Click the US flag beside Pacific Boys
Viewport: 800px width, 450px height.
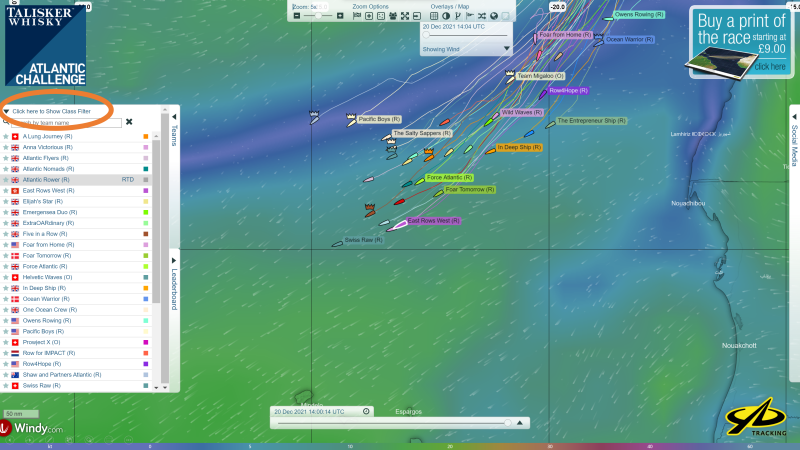pyautogui.click(x=15, y=331)
